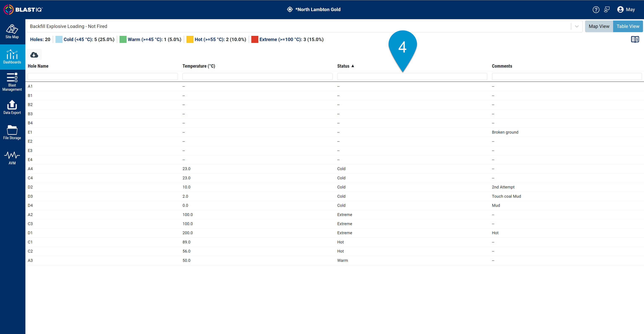This screenshot has width=644, height=334.
Task: Click the Cold light blue swatch
Action: (59, 39)
